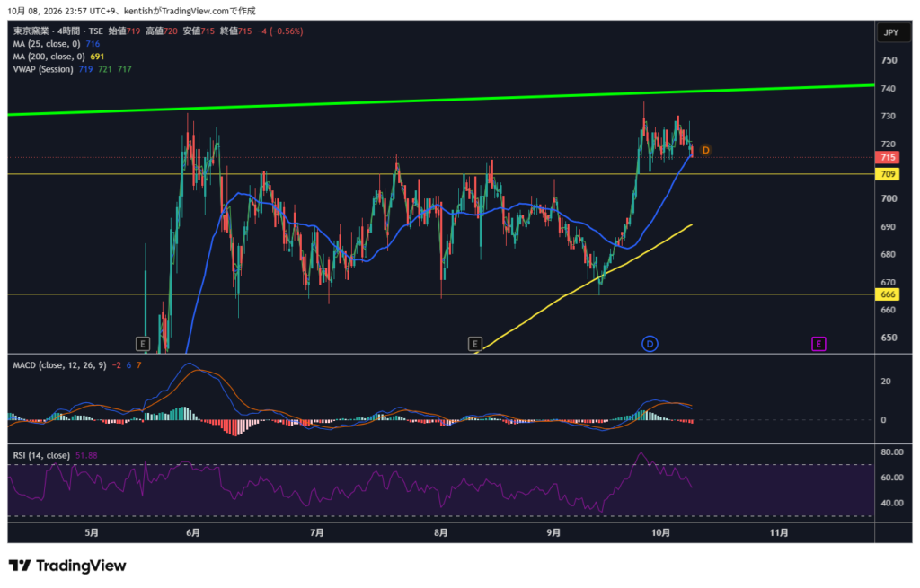This screenshot has height=588, width=920.
Task: Select the green ascending trend line
Action: (x=440, y=101)
